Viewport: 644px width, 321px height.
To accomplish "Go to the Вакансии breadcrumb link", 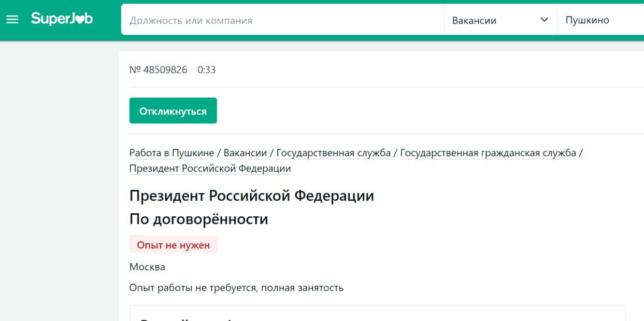I will click(245, 152).
